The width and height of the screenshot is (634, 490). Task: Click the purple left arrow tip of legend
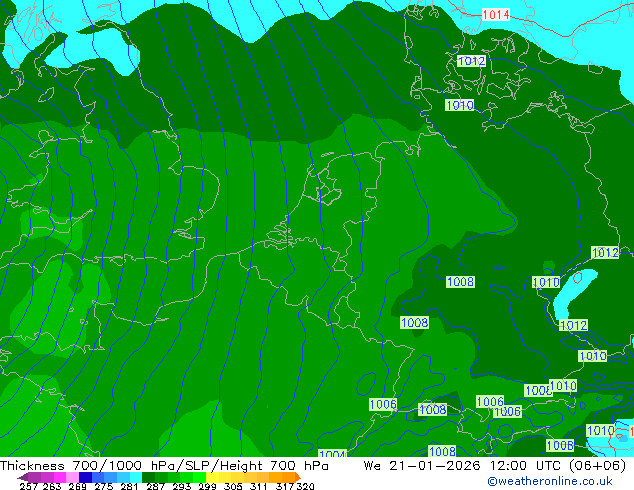[22, 478]
